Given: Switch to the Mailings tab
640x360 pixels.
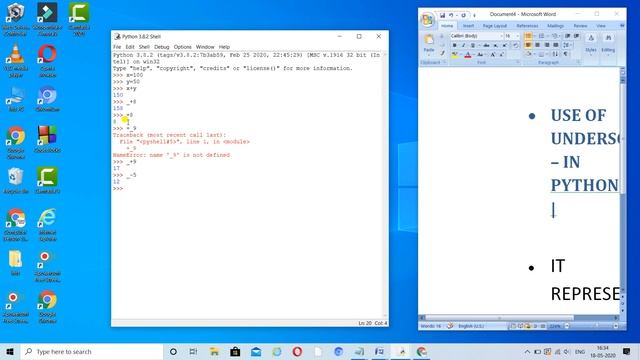Looking at the screenshot, I should click(555, 26).
